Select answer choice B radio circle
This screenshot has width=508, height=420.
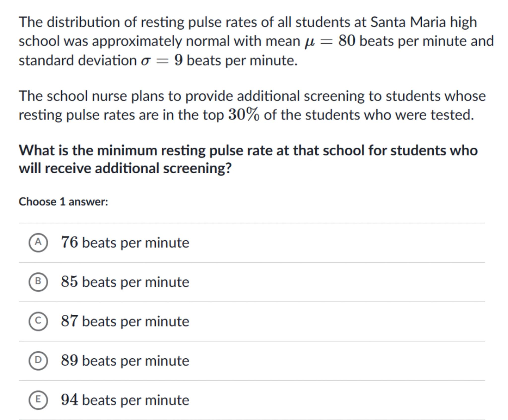38,282
